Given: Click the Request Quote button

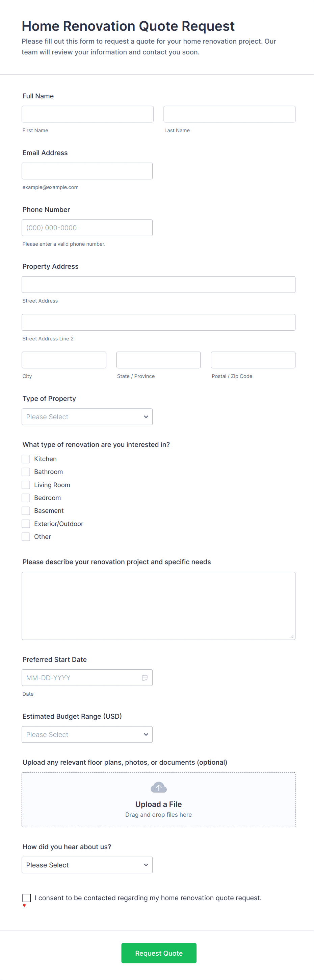Looking at the screenshot, I should [x=159, y=953].
